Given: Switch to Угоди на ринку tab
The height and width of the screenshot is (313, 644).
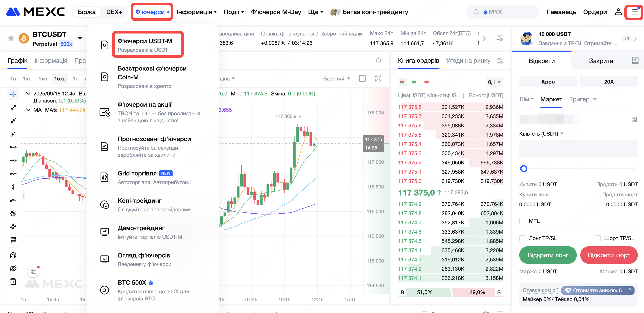Looking at the screenshot, I should point(468,60).
